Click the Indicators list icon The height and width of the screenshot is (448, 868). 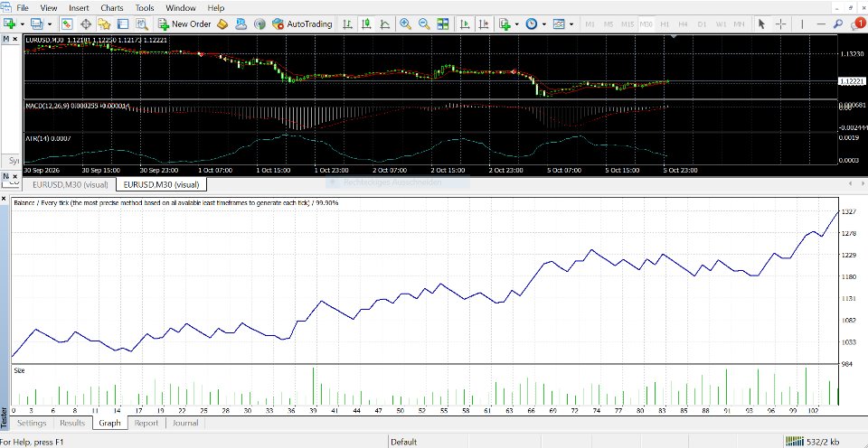(x=505, y=23)
